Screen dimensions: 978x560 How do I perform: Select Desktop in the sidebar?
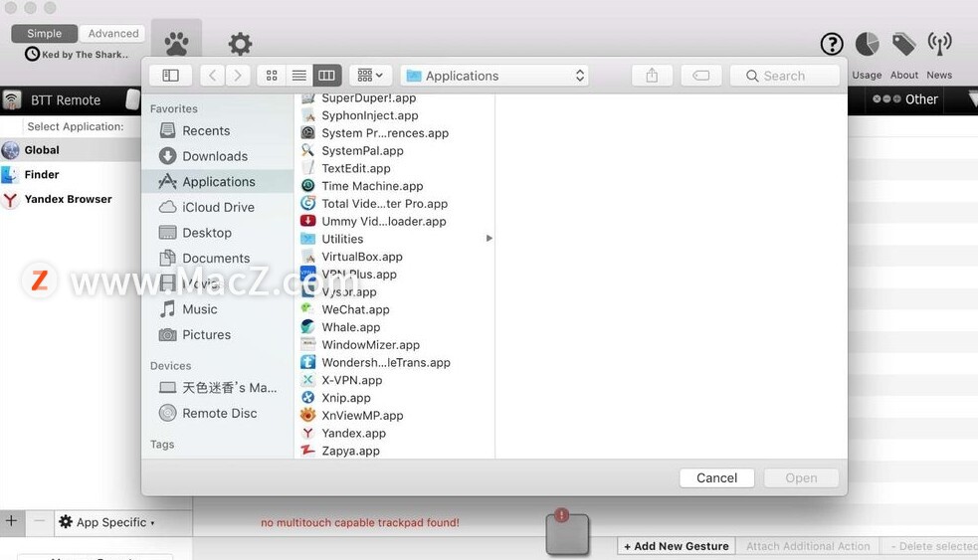217,233
